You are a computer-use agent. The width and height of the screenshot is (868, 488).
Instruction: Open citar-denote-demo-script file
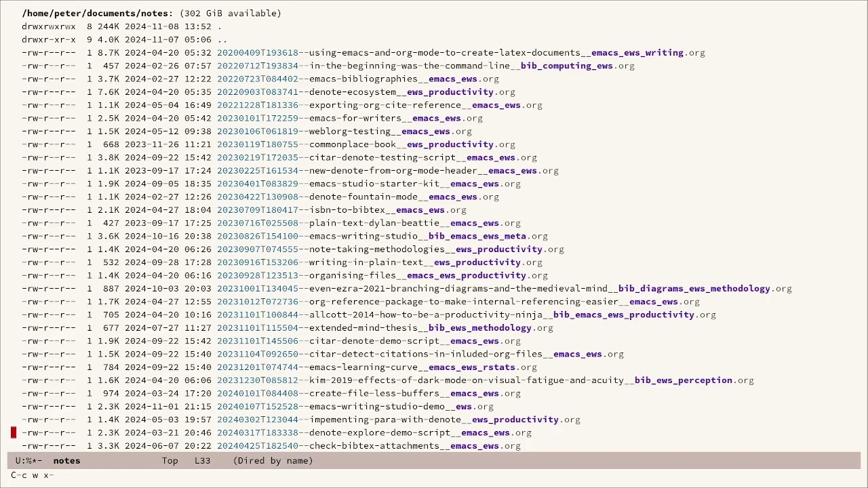click(x=369, y=341)
